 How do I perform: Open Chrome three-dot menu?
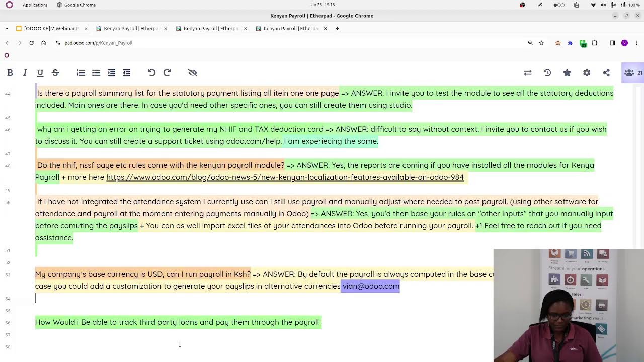(x=636, y=43)
